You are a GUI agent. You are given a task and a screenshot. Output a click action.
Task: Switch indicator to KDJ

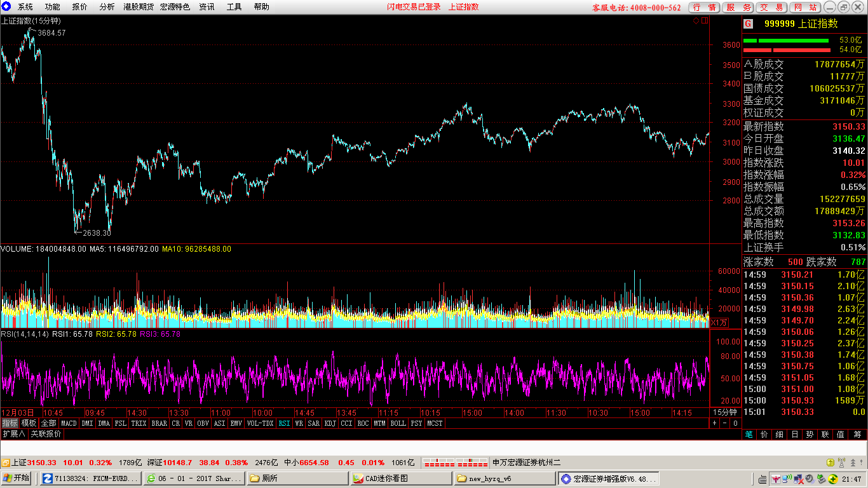click(330, 423)
